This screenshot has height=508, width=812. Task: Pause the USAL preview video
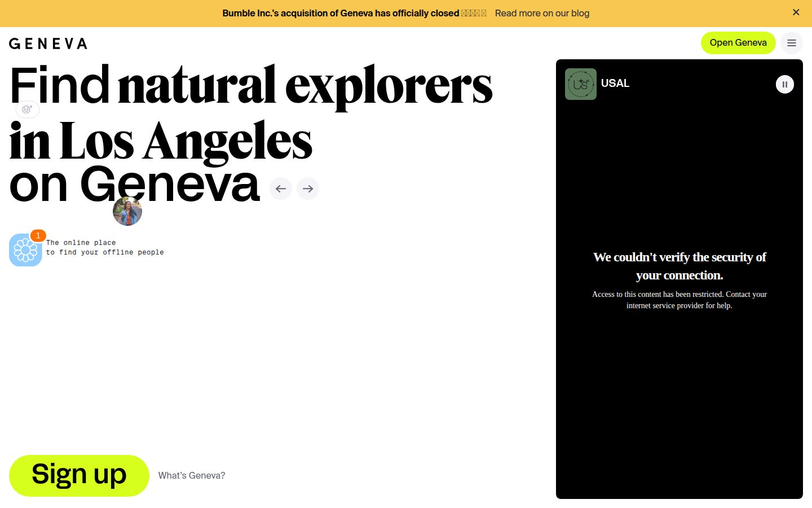(785, 84)
